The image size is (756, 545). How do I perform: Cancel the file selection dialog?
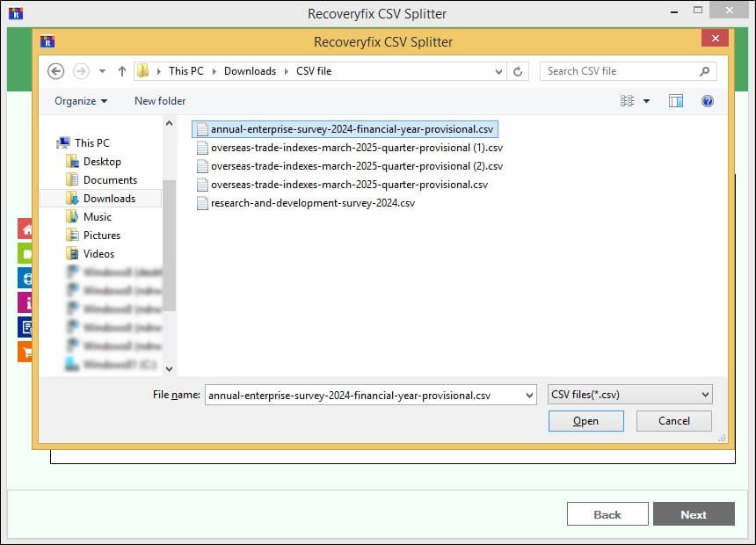673,421
